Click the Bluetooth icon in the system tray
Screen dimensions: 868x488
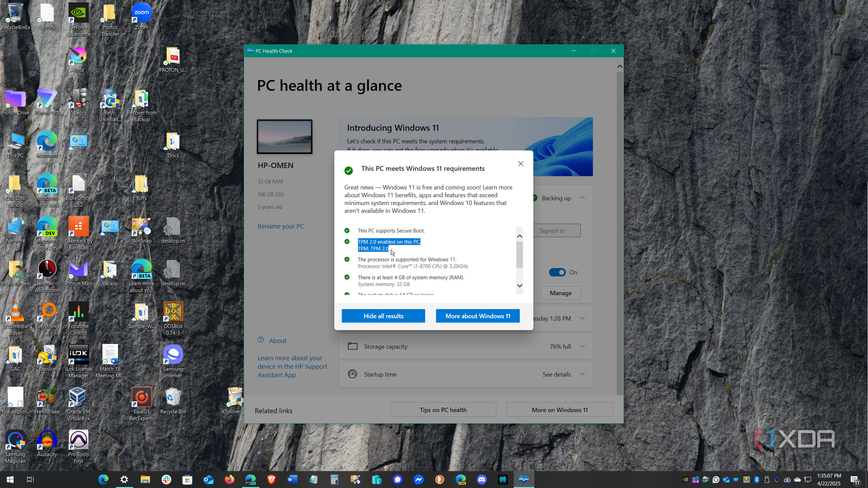(757, 479)
